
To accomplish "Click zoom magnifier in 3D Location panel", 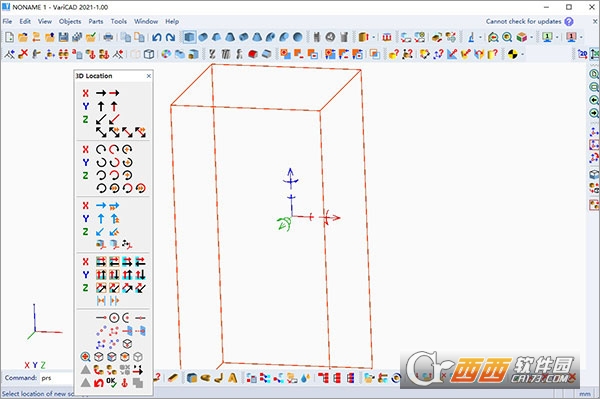I will click(86, 357).
